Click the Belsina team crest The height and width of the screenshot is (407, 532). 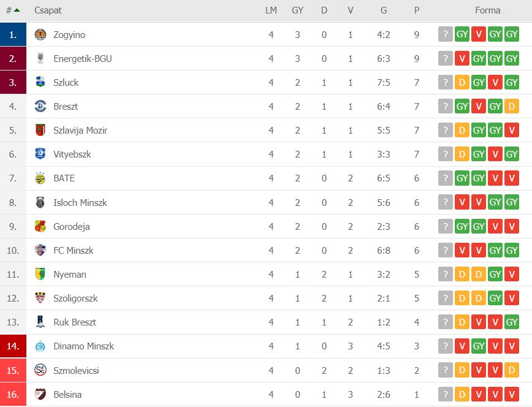click(40, 394)
